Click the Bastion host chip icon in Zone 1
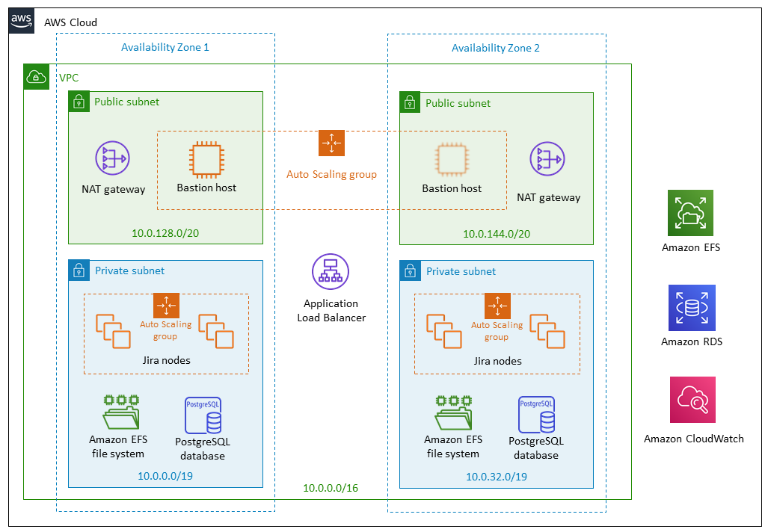768x532 pixels. 206,160
